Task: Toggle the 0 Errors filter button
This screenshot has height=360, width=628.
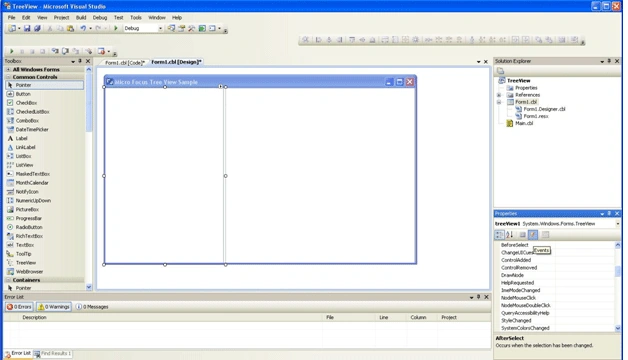Action: tap(19, 307)
